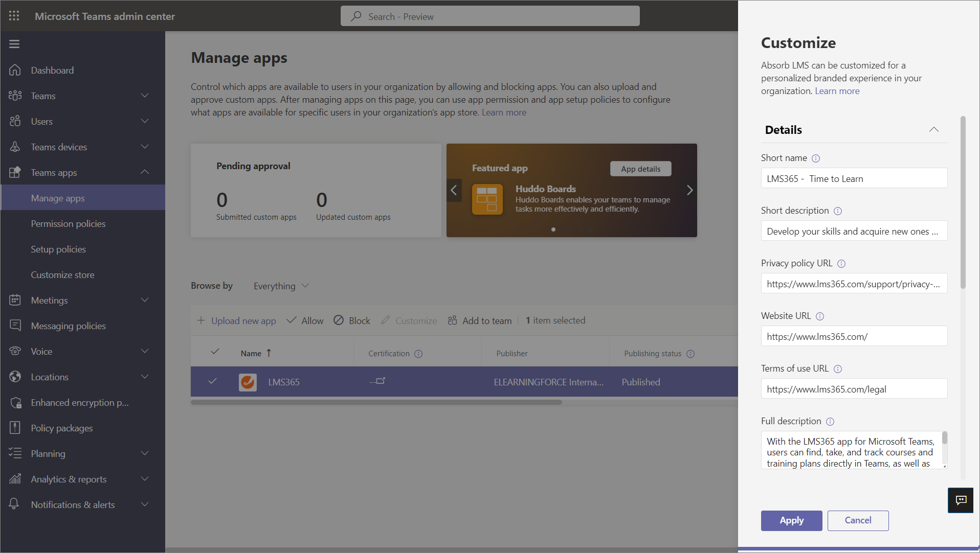Click the Certification column info icon
Viewport: 980px width, 553px height.
point(418,354)
